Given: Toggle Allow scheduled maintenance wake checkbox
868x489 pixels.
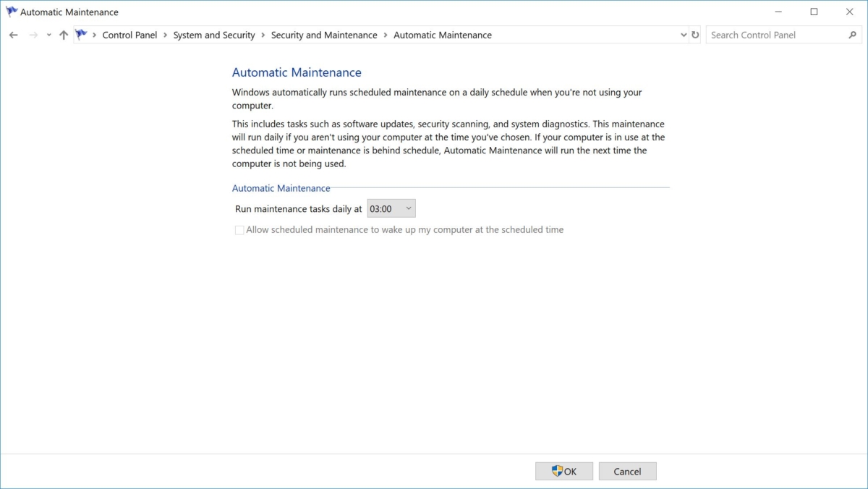Looking at the screenshot, I should click(239, 230).
